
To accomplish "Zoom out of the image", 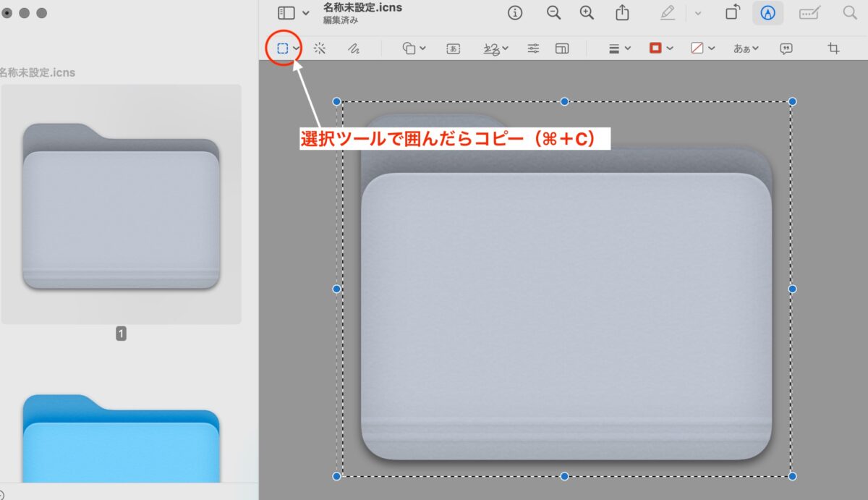I will point(553,13).
